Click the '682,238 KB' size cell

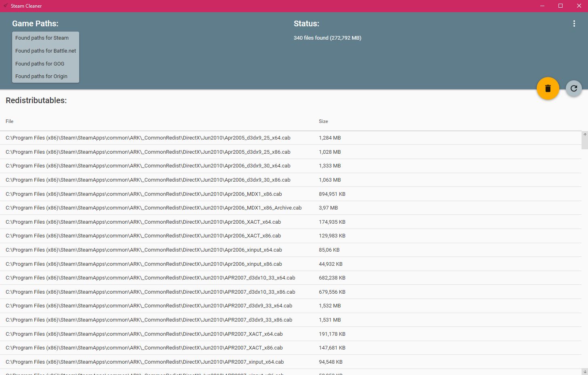click(332, 278)
